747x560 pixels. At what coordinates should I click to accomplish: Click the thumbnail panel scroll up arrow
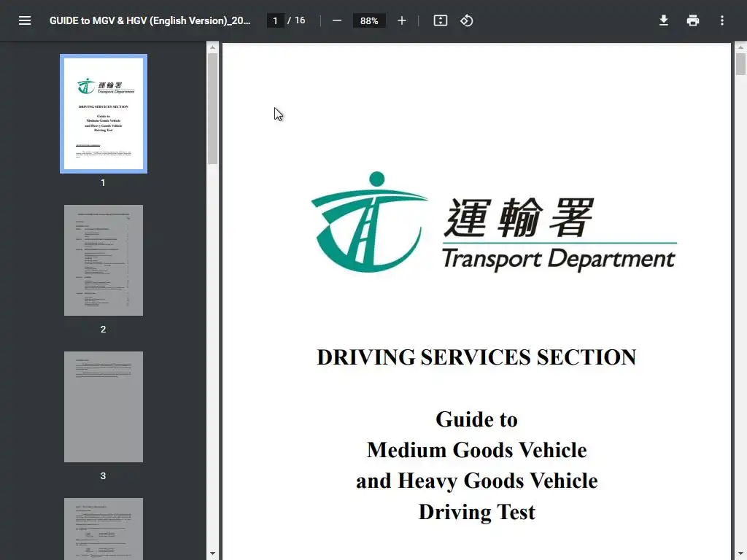[x=212, y=47]
